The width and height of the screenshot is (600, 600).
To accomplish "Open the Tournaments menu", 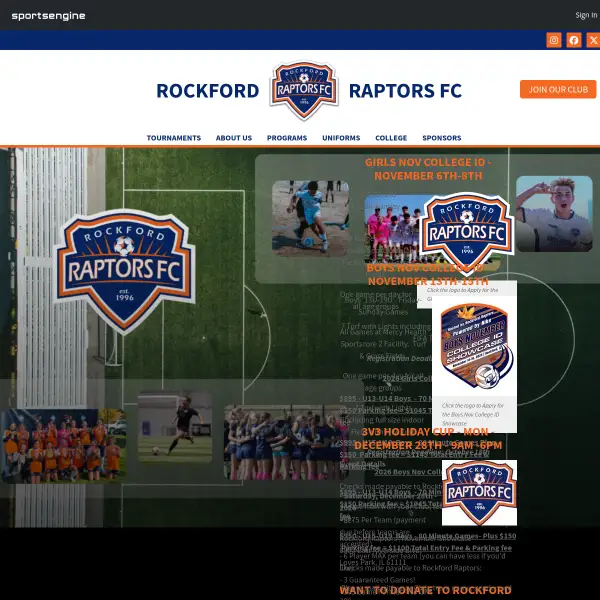I will [x=174, y=138].
